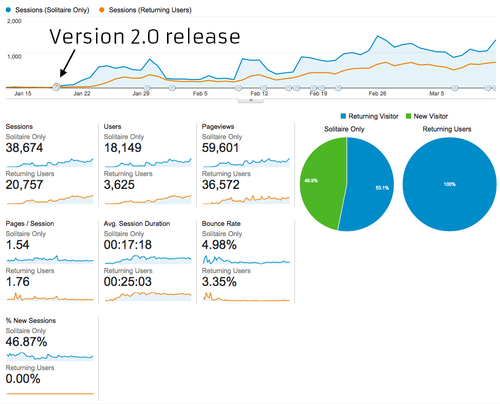Viewport: 500px width, 404px height.
Task: Select the Sessions (Solitaire Only) legend label
Action: [52, 10]
